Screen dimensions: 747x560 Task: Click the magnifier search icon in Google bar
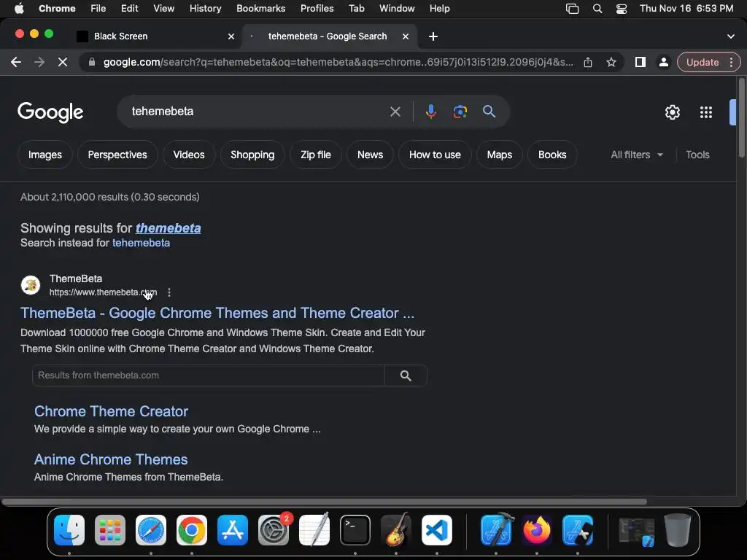[x=489, y=112]
